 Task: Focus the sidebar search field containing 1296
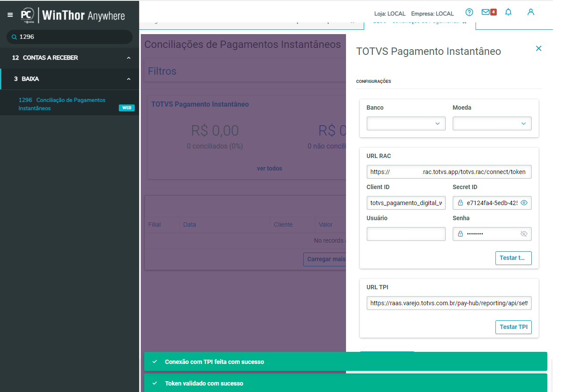tap(70, 37)
